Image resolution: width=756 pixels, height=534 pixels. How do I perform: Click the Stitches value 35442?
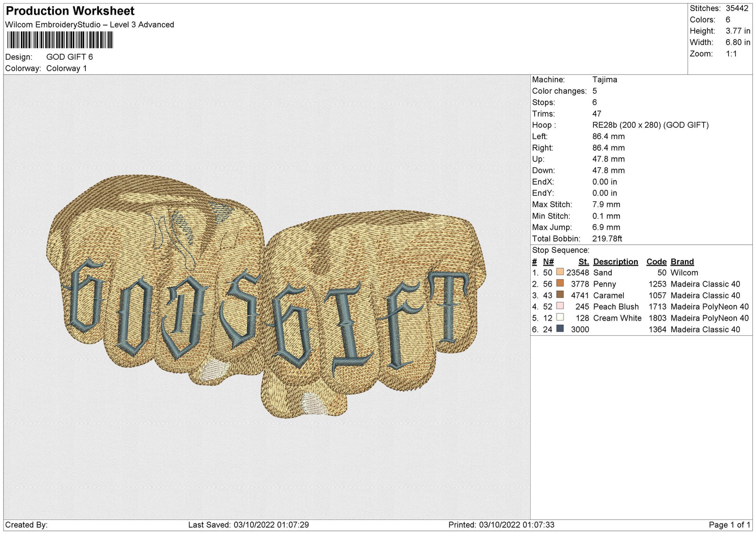point(737,8)
